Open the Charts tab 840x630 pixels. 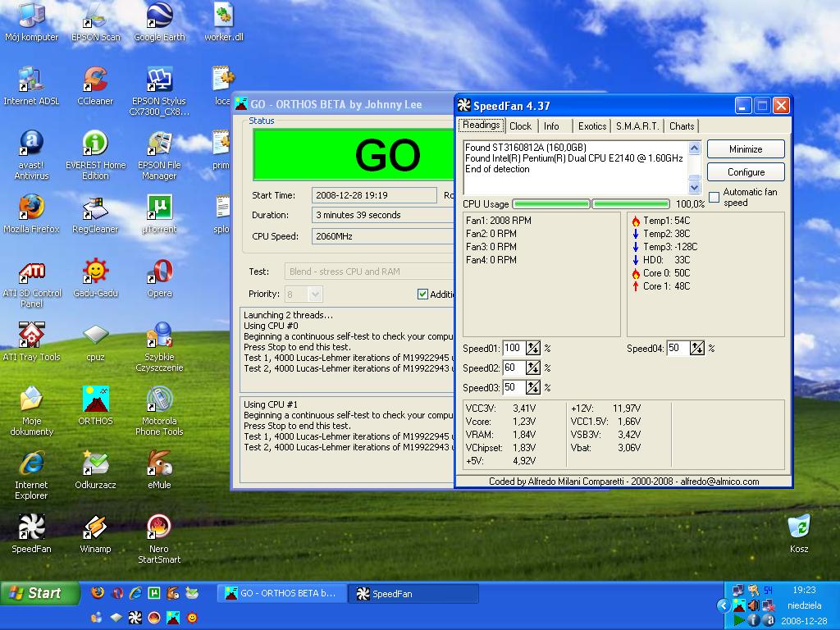(682, 126)
